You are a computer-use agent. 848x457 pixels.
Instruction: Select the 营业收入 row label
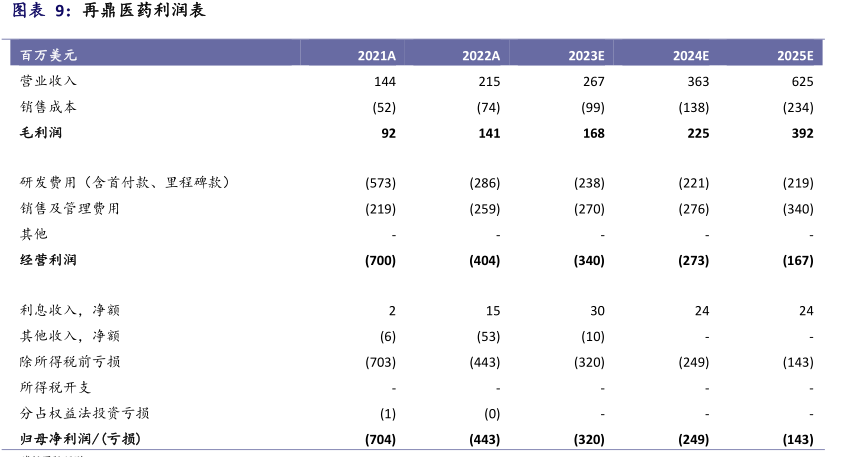[48, 81]
